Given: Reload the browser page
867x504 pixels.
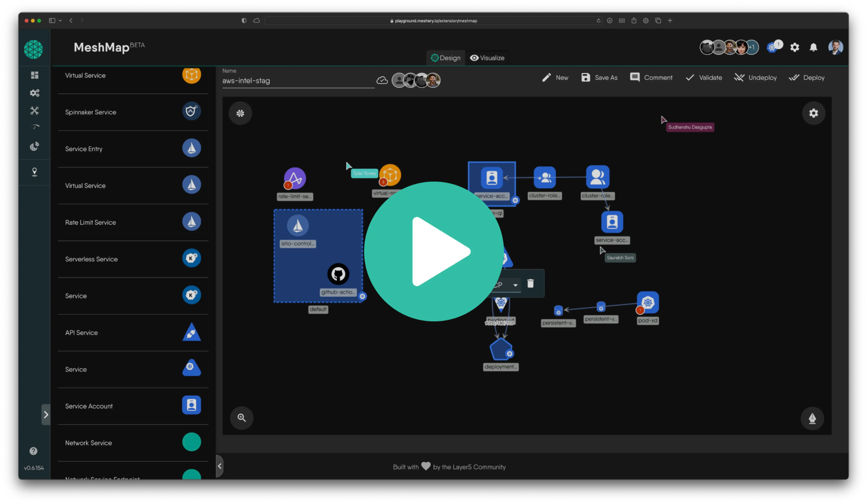Looking at the screenshot, I should click(x=598, y=21).
